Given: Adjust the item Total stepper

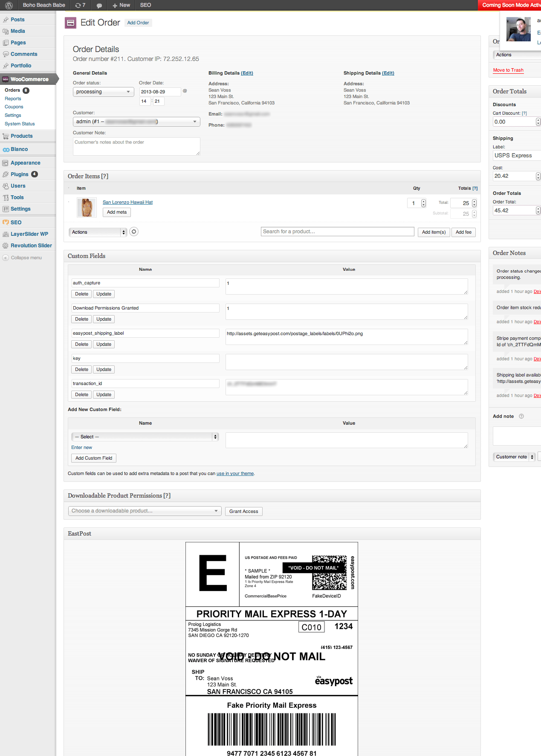Looking at the screenshot, I should coord(474,203).
